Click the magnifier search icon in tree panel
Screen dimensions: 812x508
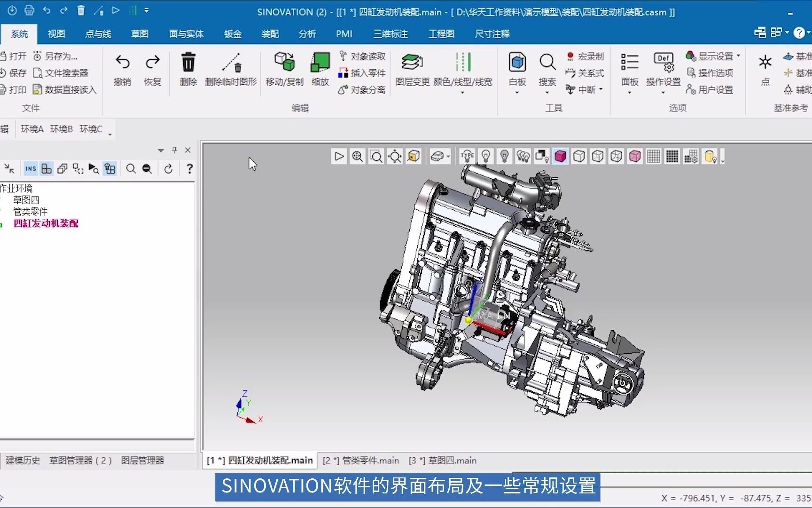click(131, 169)
